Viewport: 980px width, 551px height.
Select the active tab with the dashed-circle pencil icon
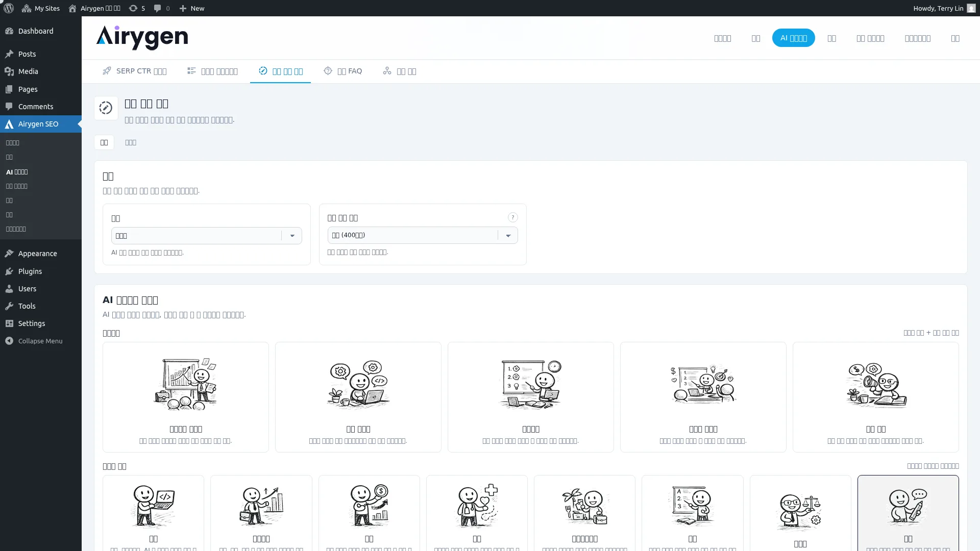point(280,71)
